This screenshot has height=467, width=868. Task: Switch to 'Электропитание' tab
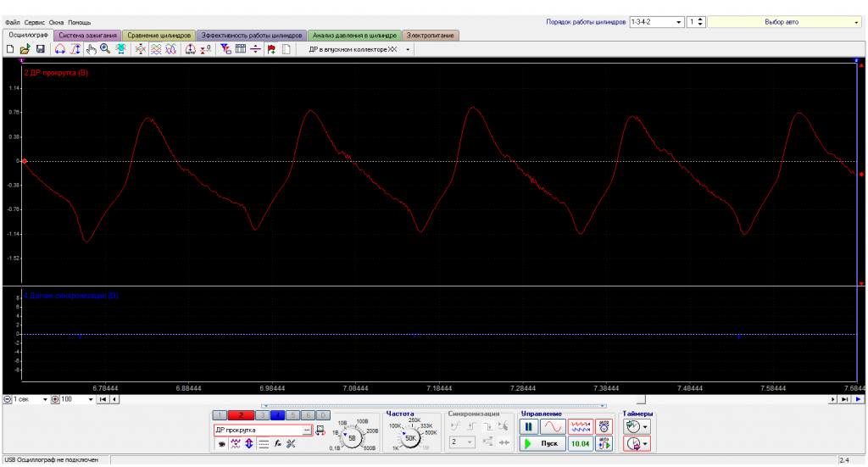(x=430, y=36)
